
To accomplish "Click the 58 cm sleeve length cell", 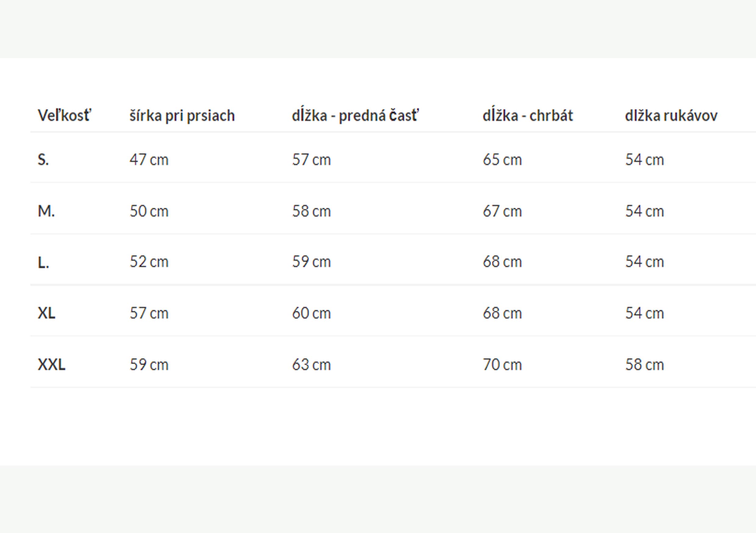I will tap(644, 365).
